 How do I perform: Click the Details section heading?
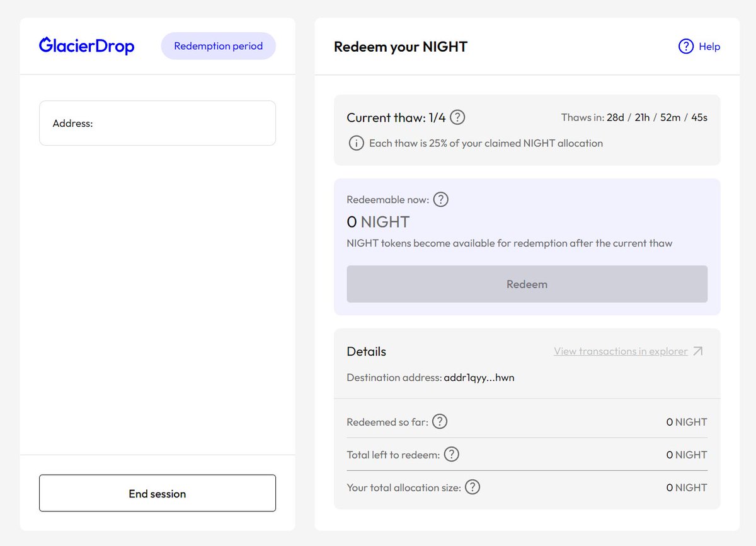[367, 351]
